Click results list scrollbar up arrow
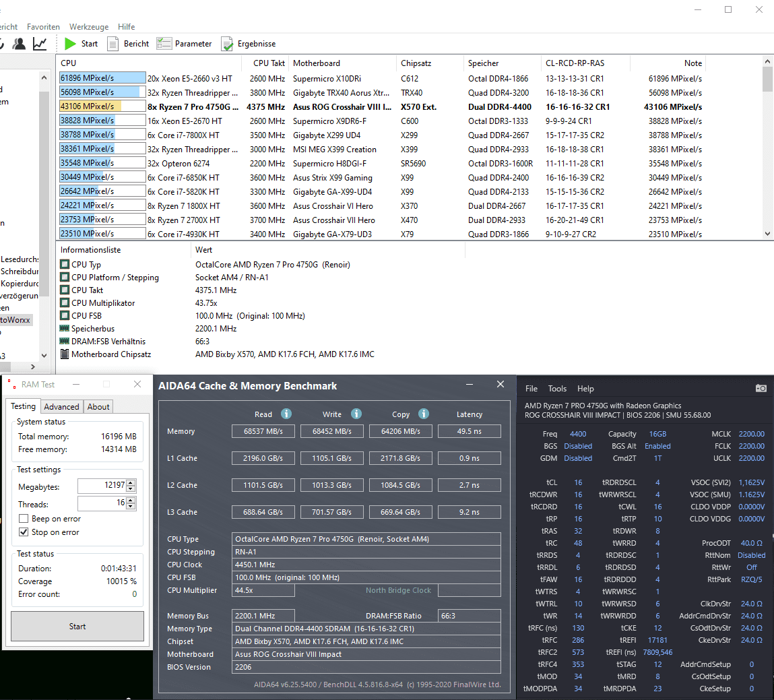 click(x=767, y=62)
